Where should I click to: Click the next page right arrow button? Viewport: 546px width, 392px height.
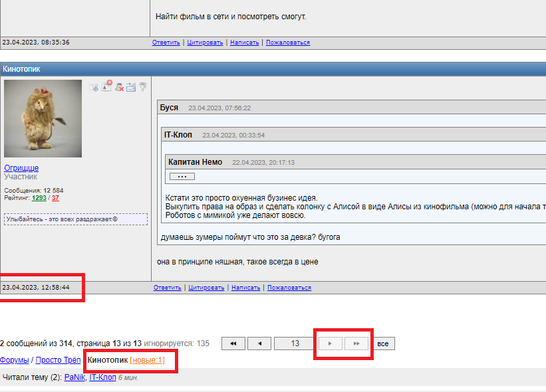point(331,343)
